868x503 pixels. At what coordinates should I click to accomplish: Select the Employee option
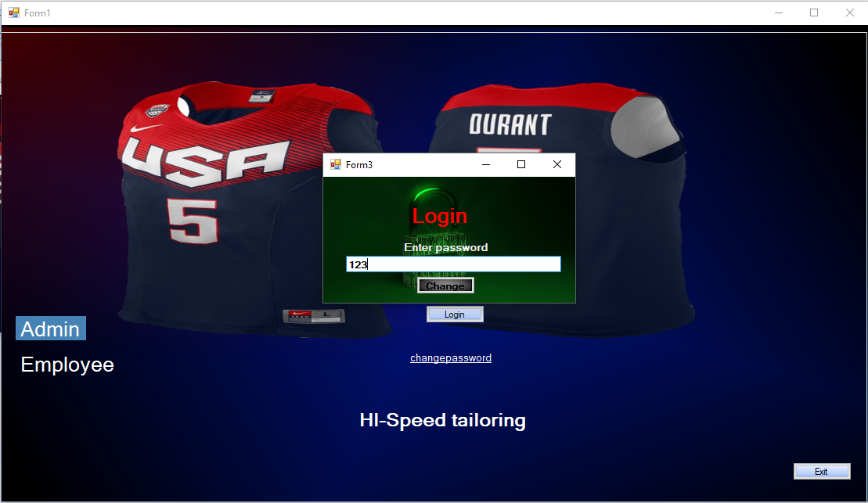tap(67, 365)
